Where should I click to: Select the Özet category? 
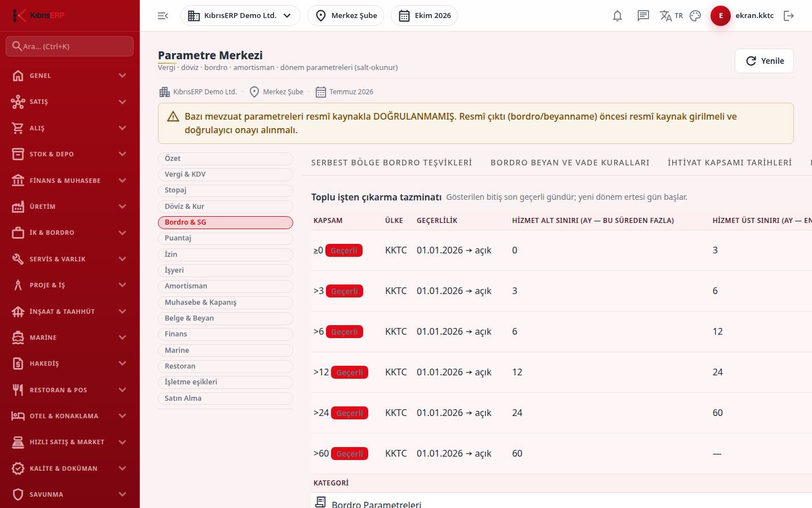(226, 159)
